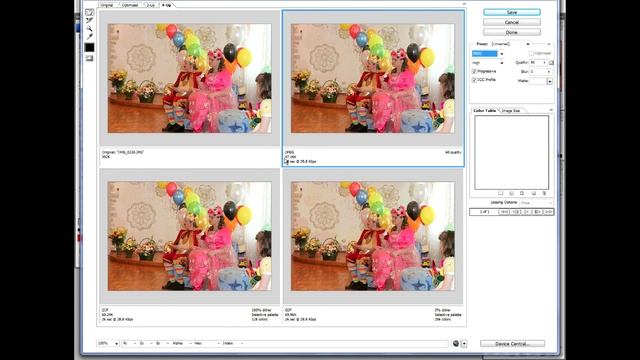Screen dimensions: 640x360
Task: Click the Done button
Action: click(512, 32)
